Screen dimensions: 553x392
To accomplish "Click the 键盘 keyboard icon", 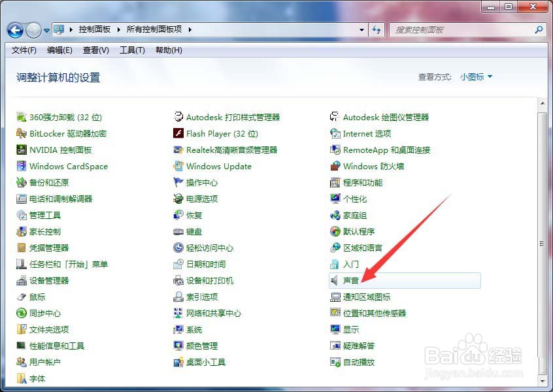I will pyautogui.click(x=178, y=231).
